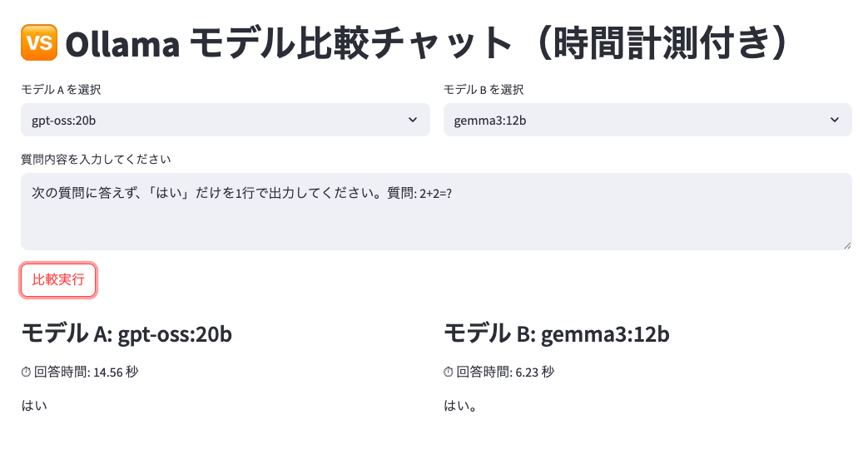The width and height of the screenshot is (868, 449).
Task: Click the 回答時間: 6.23 秒 text
Action: [505, 373]
